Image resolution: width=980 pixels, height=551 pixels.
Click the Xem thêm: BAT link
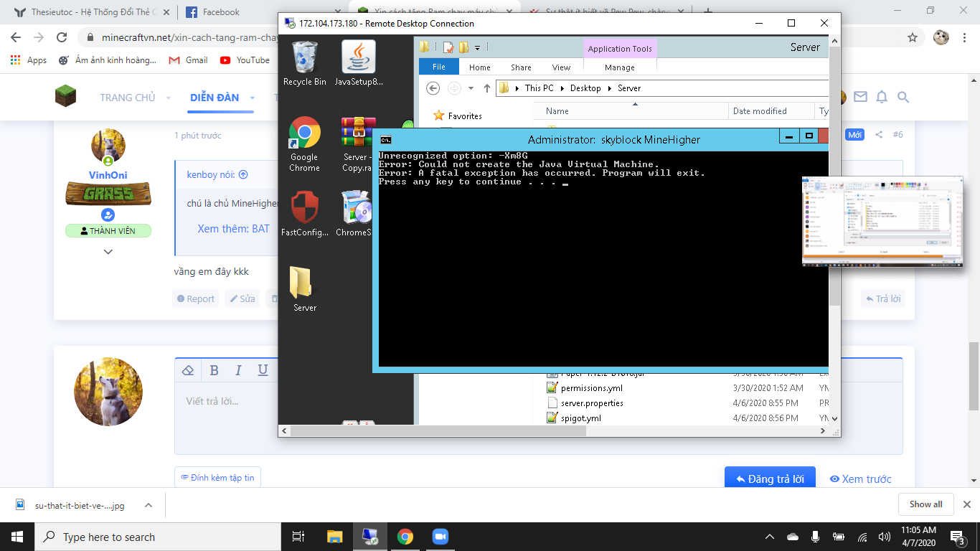coord(233,229)
